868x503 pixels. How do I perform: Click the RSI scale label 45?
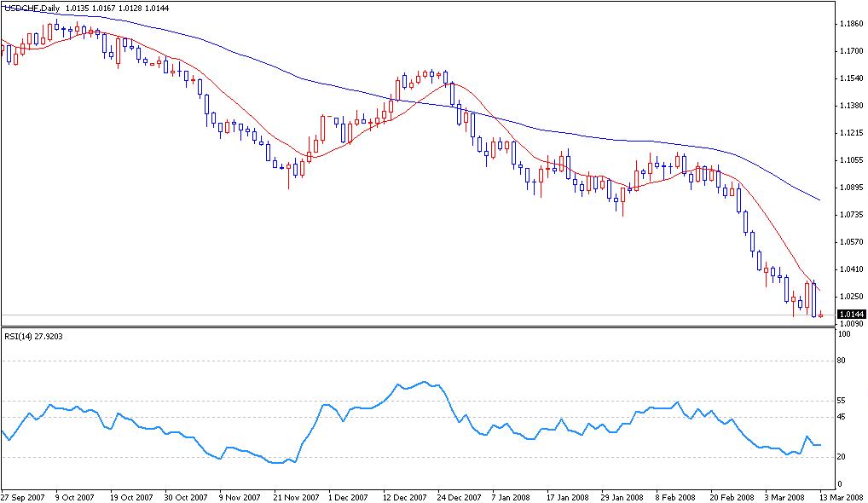(x=842, y=417)
